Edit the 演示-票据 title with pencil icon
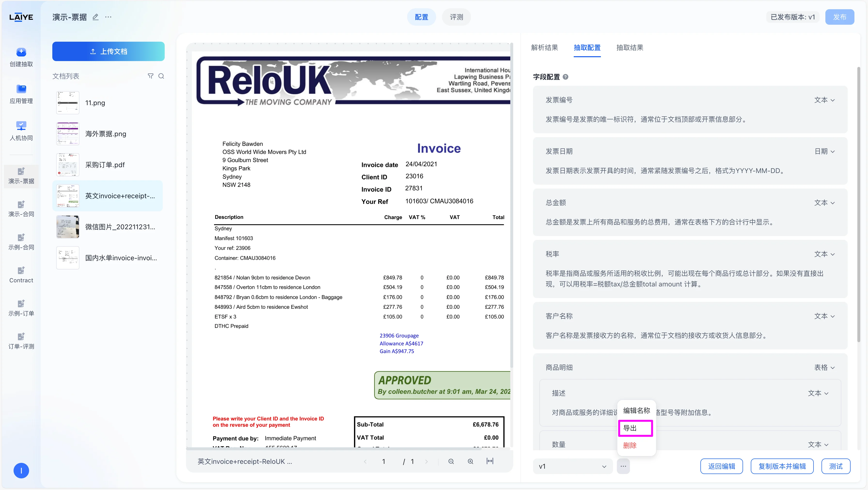Viewport: 868px width, 490px height. click(x=95, y=17)
